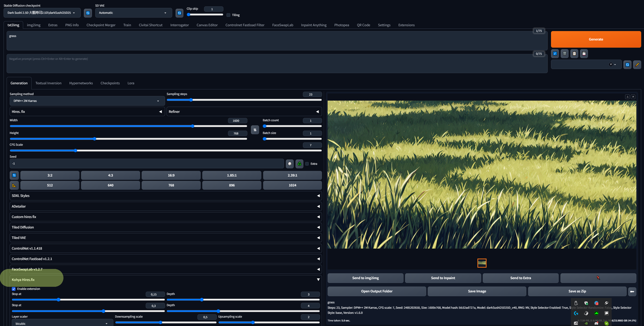Viewport: 644px width, 326px height.
Task: Open the Inpaint Anything tab
Action: 314,25
